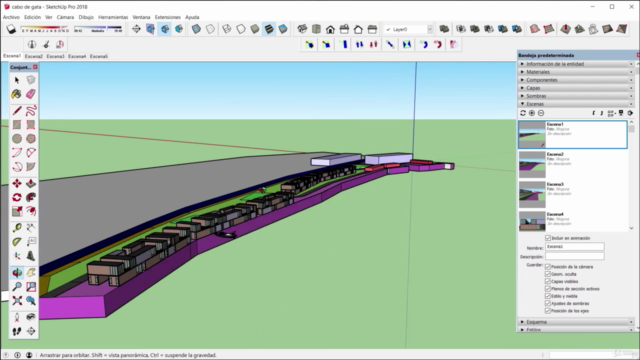
Task: Toggle Ajustes de sombras checkbox
Action: pyautogui.click(x=548, y=303)
